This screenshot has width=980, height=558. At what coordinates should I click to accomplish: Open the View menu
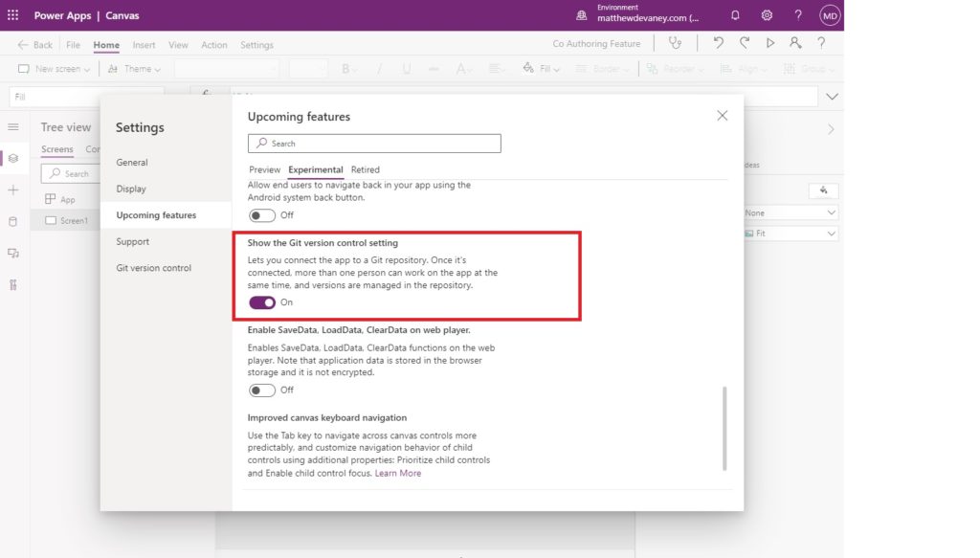178,44
